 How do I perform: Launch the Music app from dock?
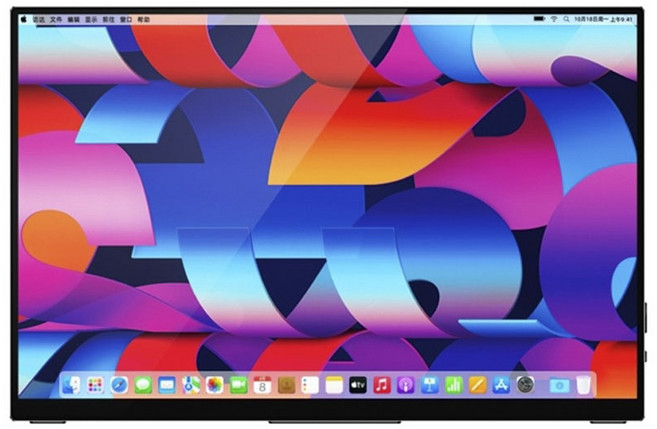[382, 385]
